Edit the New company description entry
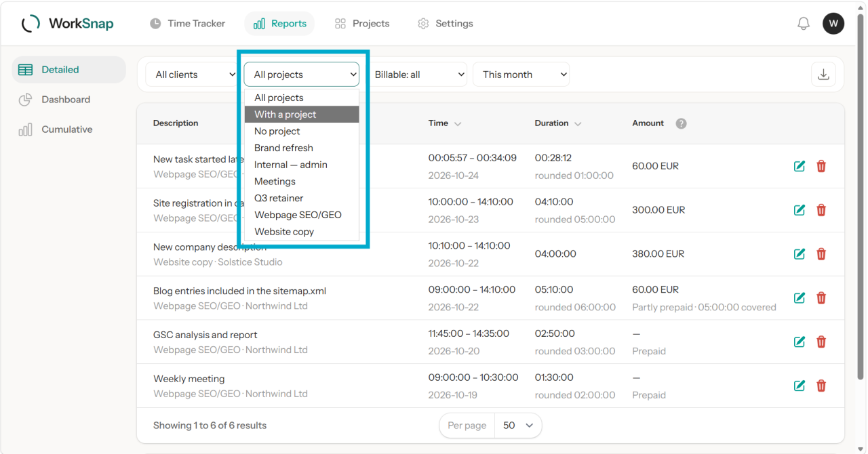The height and width of the screenshot is (454, 868). [800, 254]
